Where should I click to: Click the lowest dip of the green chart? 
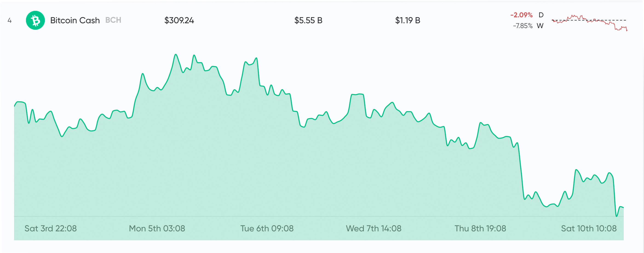point(616,216)
